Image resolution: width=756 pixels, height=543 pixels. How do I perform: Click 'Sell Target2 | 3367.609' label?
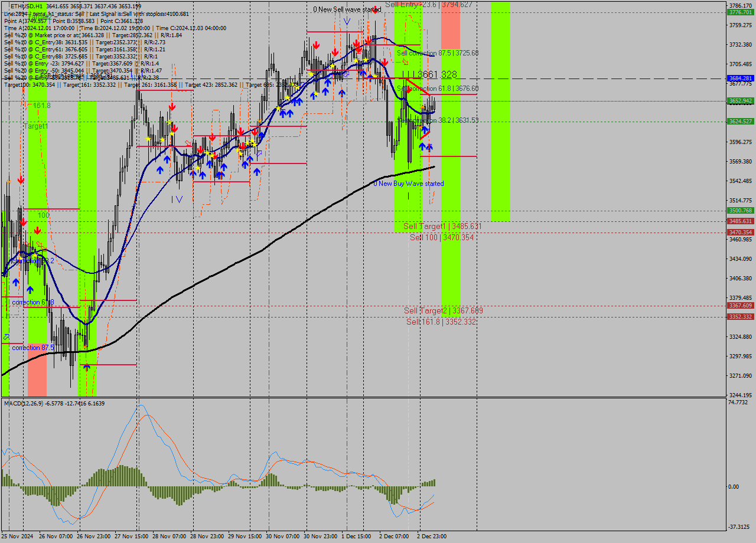tap(444, 310)
